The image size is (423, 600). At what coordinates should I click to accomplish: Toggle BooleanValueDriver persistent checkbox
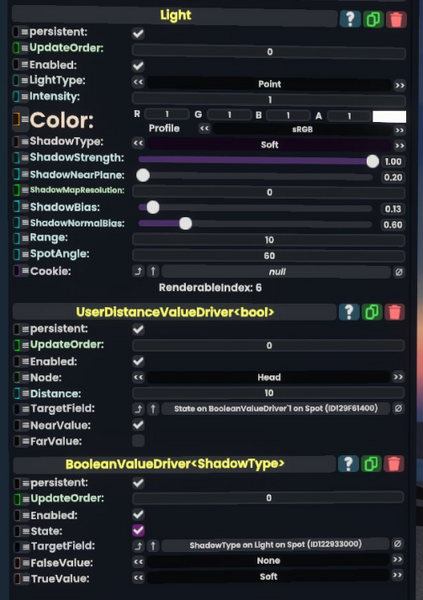[138, 483]
